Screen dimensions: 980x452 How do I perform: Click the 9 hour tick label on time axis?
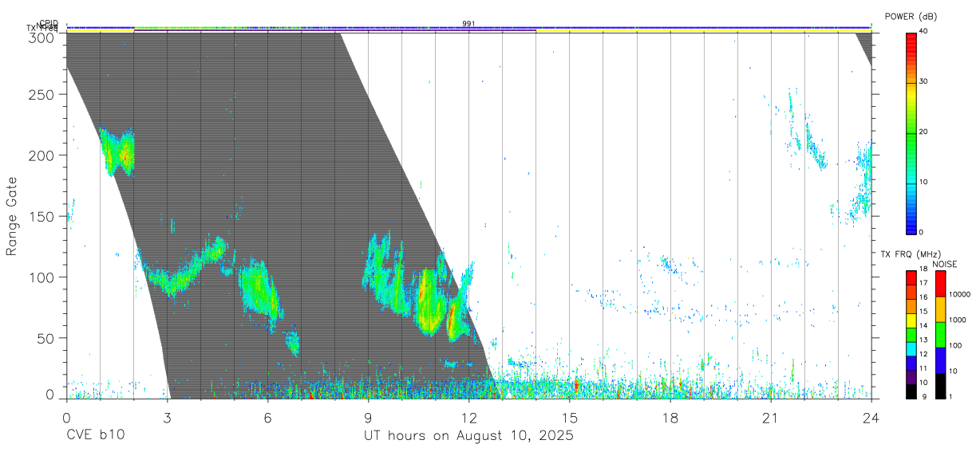coord(368,419)
